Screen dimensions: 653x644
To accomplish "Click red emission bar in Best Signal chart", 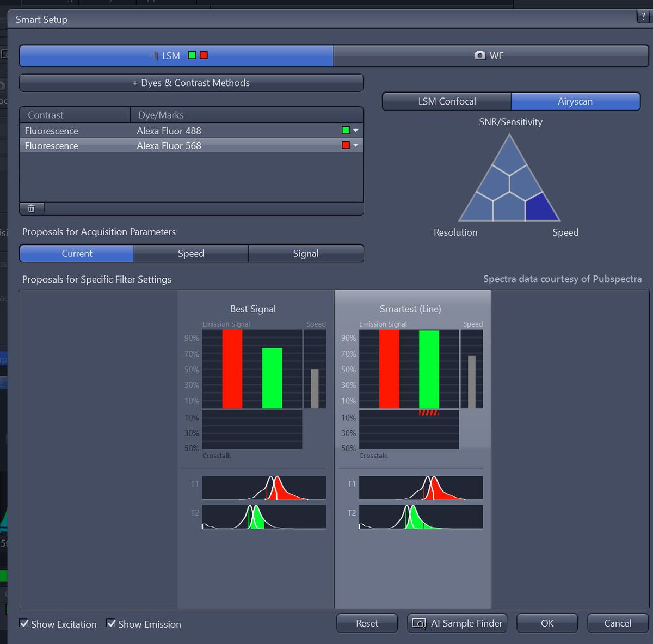I will 232,369.
